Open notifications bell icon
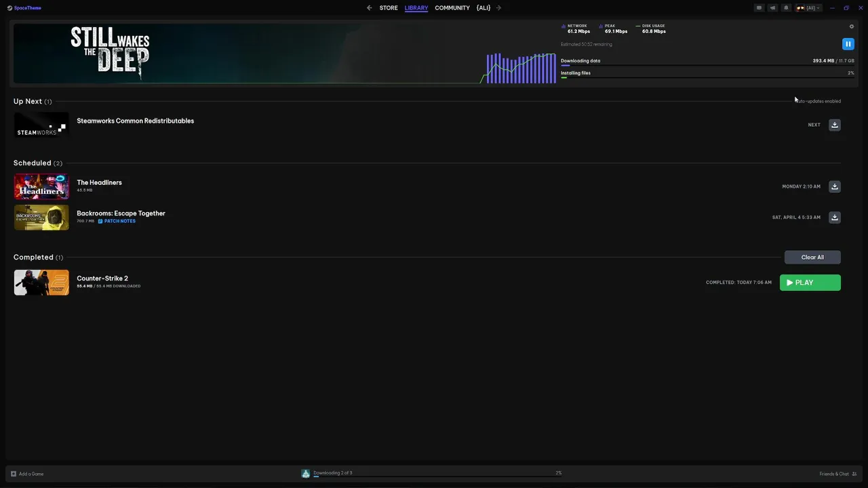The width and height of the screenshot is (868, 488). (x=786, y=8)
